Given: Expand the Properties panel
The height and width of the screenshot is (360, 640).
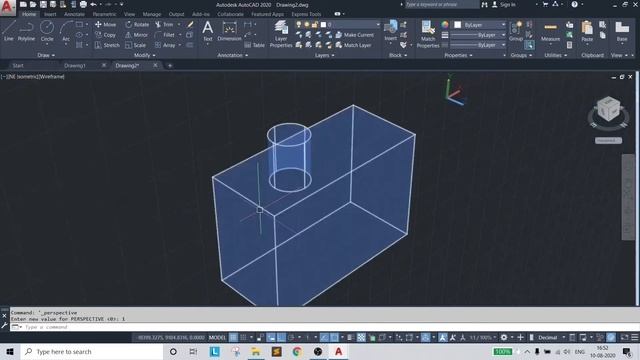Looking at the screenshot, I should 458,55.
